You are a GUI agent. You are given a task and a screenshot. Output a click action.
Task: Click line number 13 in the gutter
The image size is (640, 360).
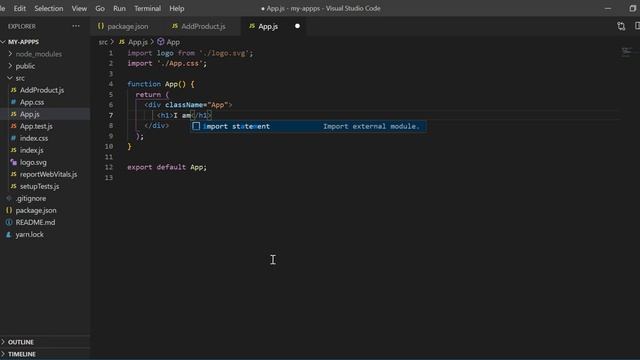pos(109,178)
